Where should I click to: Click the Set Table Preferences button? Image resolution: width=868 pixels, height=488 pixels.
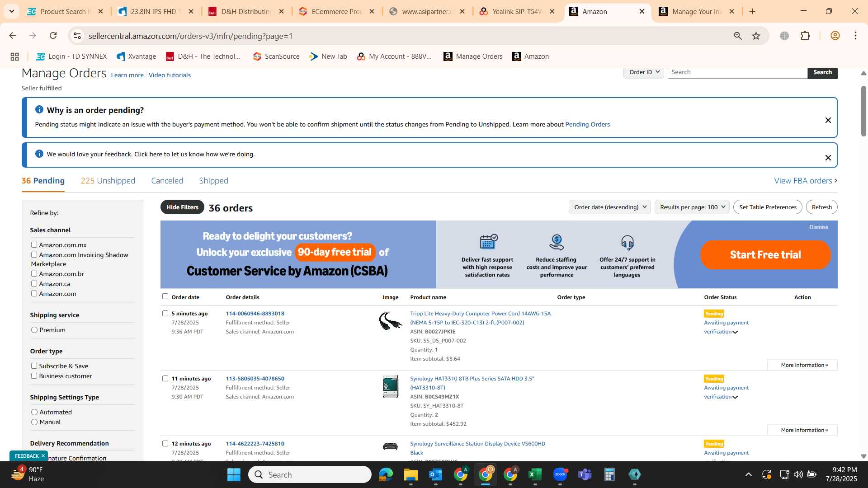[768, 207]
